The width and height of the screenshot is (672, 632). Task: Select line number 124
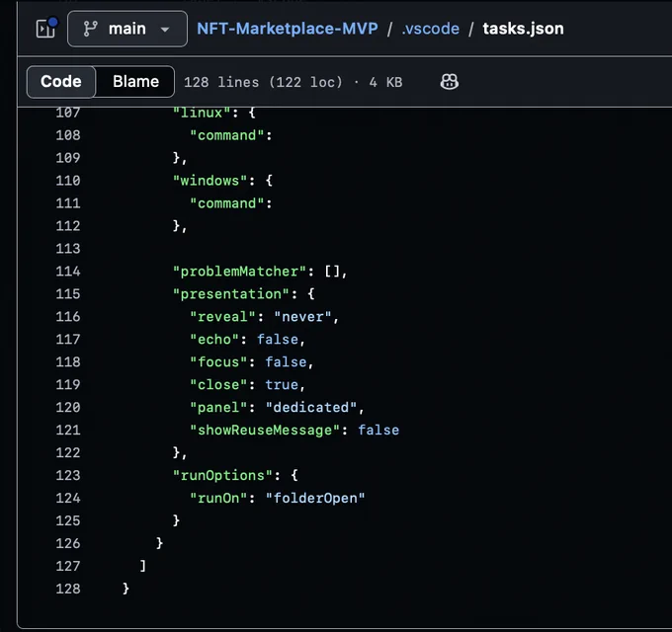[68, 498]
